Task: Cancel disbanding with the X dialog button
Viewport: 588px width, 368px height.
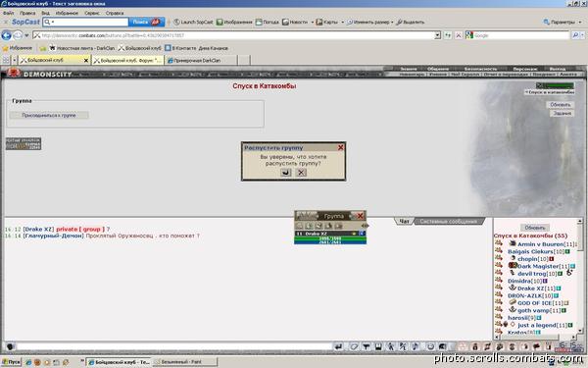Action: [x=301, y=173]
